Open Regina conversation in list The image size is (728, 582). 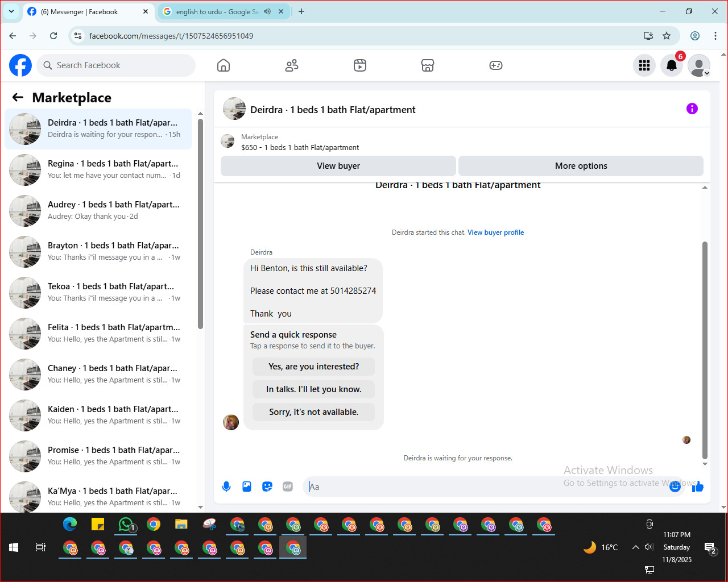(98, 170)
